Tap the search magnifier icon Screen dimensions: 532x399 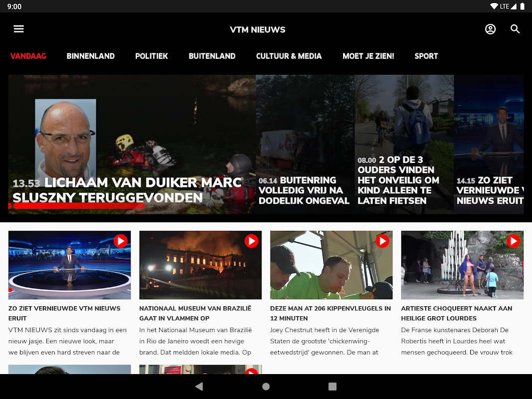(515, 29)
